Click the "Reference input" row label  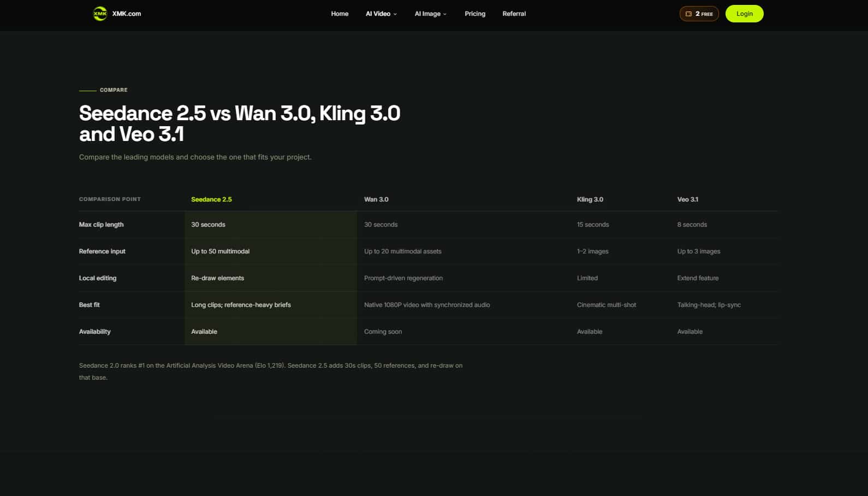pos(102,251)
